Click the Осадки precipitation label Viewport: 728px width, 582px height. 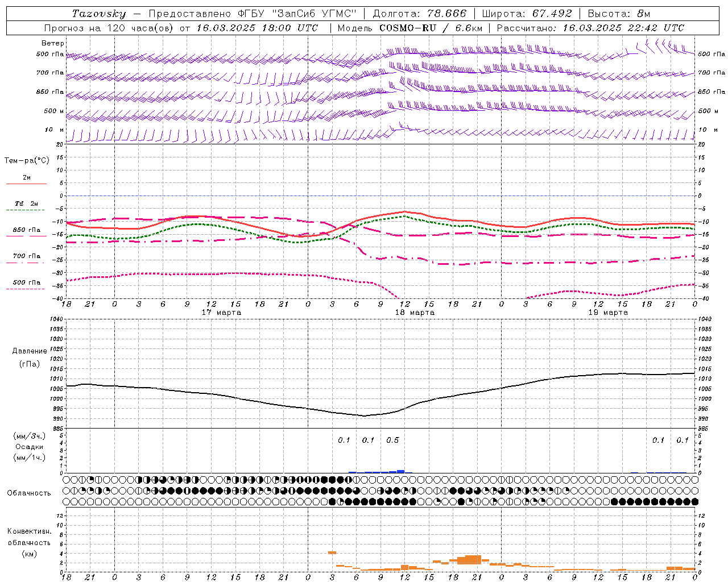point(30,447)
